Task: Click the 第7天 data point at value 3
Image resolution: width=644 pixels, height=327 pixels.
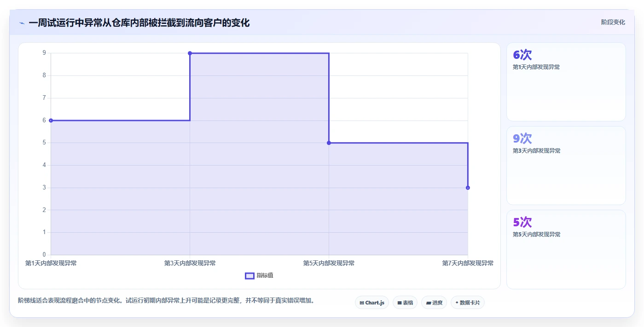Action: [x=468, y=188]
